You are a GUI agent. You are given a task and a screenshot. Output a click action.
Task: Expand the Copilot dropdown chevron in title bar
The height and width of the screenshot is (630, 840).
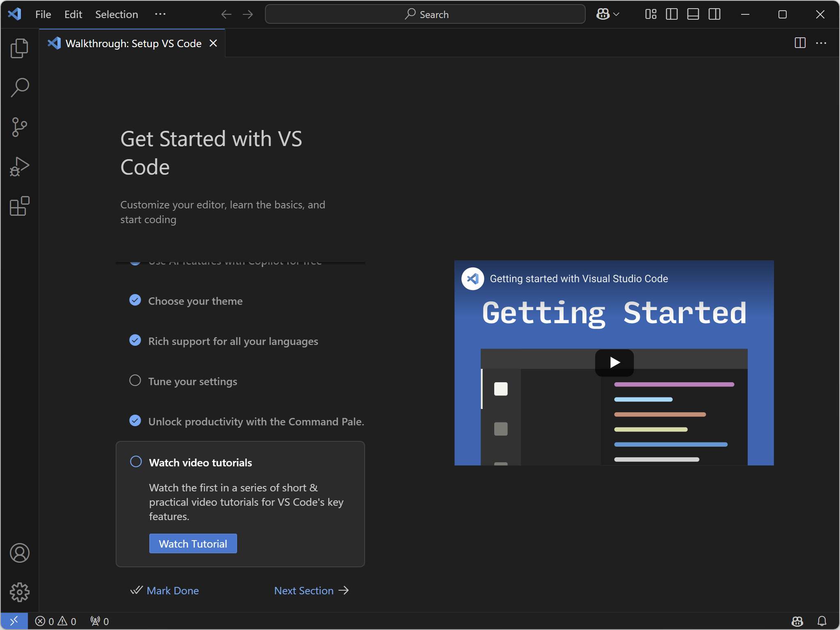[616, 14]
